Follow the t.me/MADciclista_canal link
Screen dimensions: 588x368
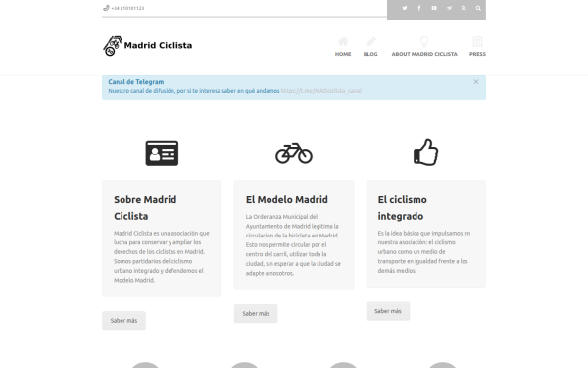point(321,91)
